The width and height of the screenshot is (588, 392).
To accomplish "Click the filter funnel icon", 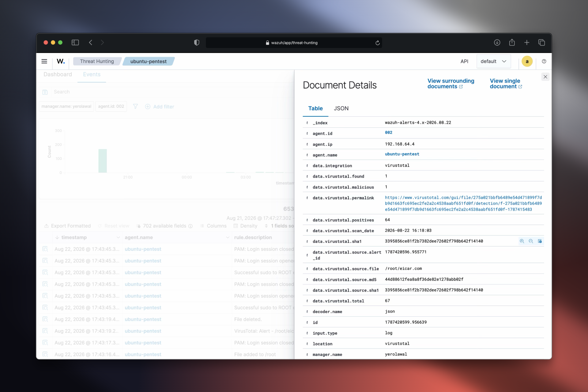I will click(x=135, y=106).
